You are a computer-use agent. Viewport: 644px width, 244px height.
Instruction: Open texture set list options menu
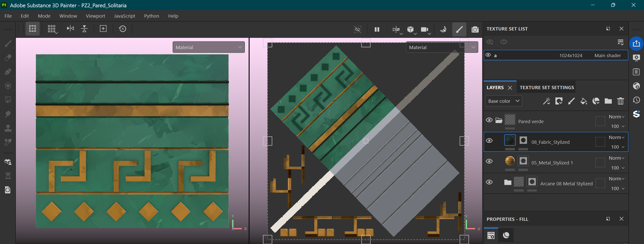[x=620, y=42]
